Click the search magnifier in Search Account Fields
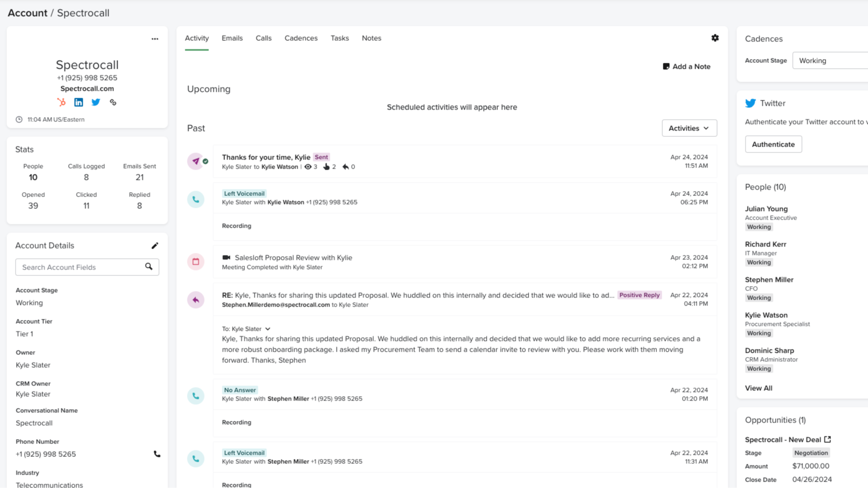868x488 pixels. (149, 267)
